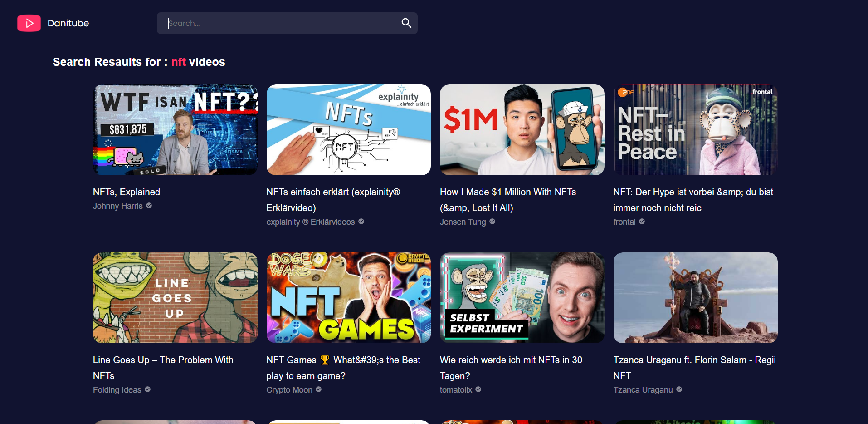
Task: Click verified badge next to Folding Ideas
Action: click(147, 389)
